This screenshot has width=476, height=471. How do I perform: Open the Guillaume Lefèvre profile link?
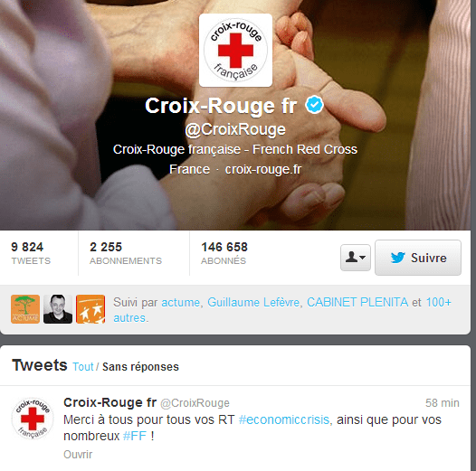[x=253, y=302]
